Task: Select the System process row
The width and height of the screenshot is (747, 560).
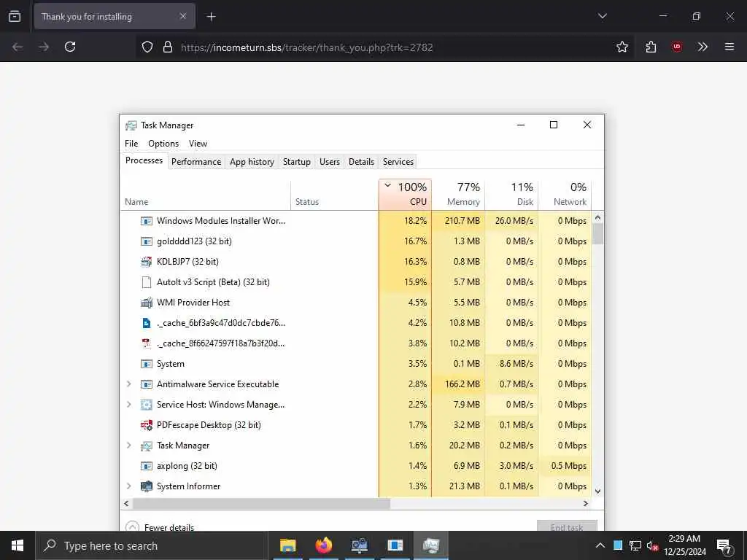Action: (x=355, y=364)
